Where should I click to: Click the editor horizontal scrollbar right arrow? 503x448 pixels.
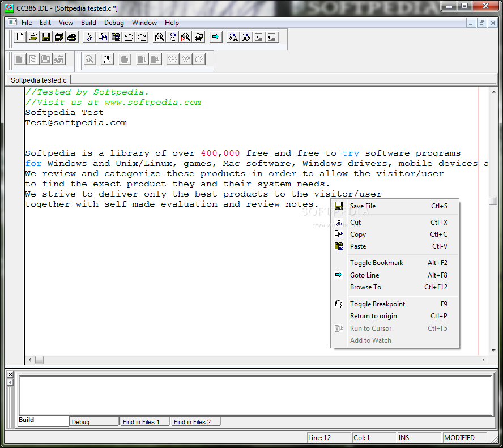[483, 360]
